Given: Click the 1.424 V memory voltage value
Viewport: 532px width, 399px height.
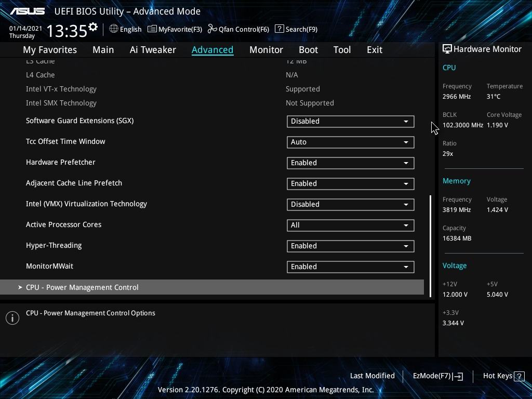Looking at the screenshot, I should (x=497, y=210).
